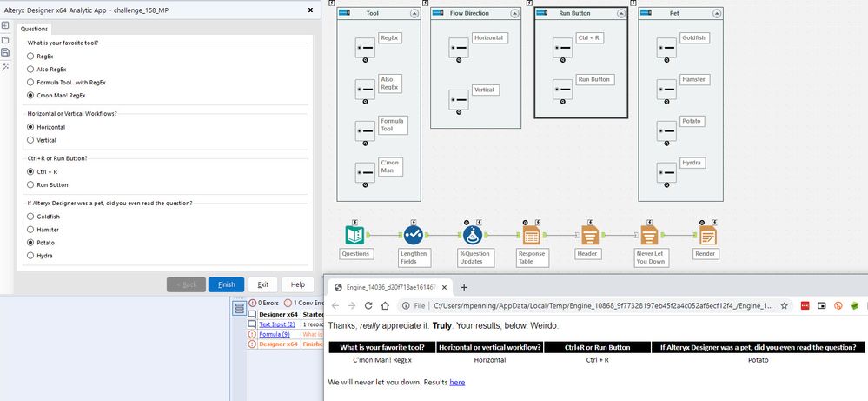The height and width of the screenshot is (401, 868).
Task: Open the Formula (9) message link
Action: (x=274, y=334)
